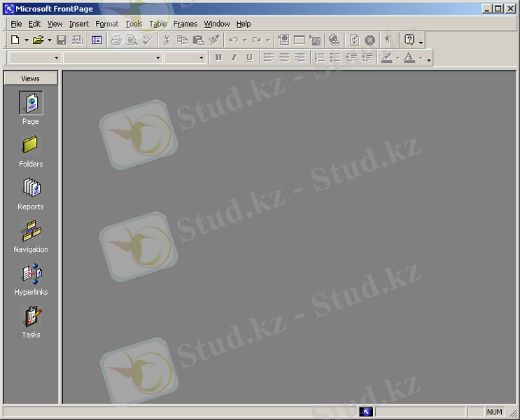Select the Navigation view icon
The height and width of the screenshot is (420, 520).
tap(30, 232)
